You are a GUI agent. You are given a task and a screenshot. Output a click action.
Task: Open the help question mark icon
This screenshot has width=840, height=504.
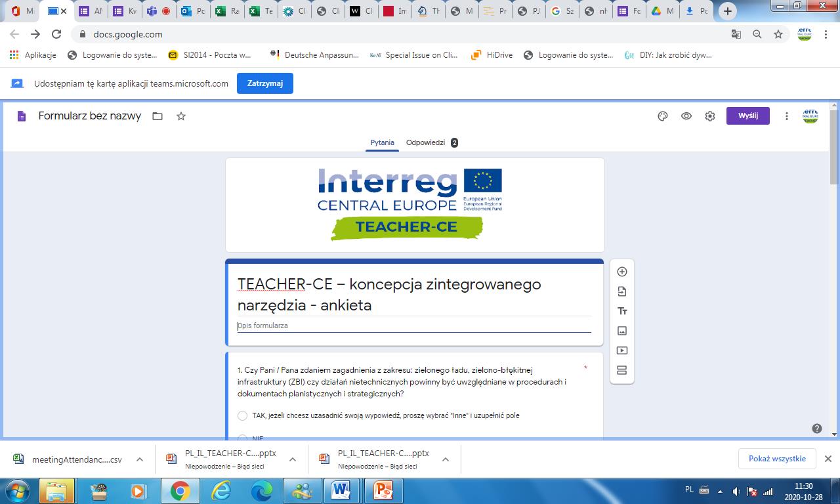[x=817, y=429]
